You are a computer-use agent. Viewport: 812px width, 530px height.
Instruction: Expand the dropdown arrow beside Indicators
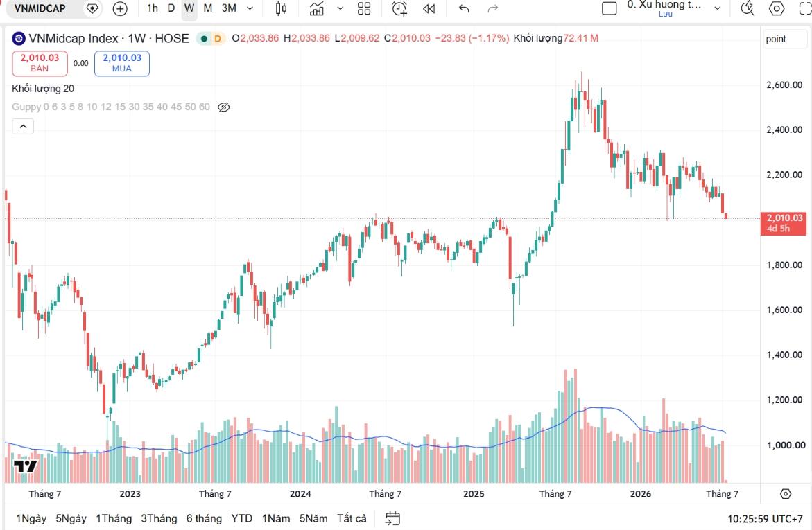340,8
